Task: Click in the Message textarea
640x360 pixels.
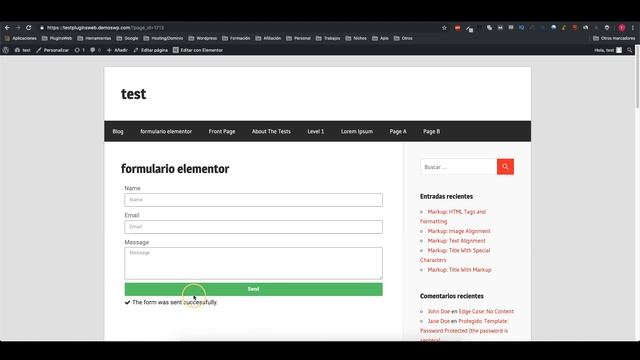Action: [x=253, y=263]
